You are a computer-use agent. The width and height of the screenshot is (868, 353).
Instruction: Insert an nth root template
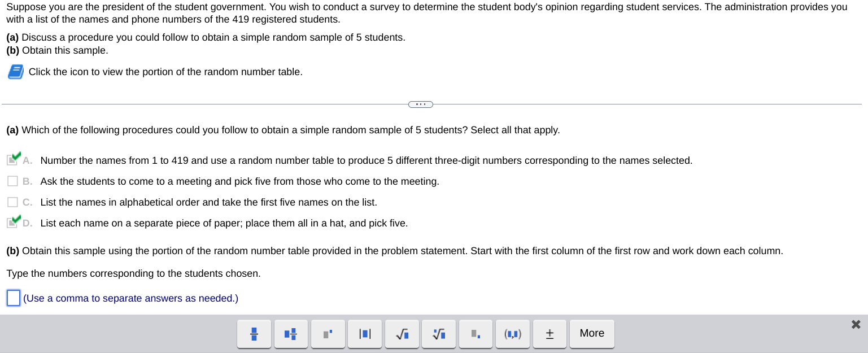[x=439, y=334]
